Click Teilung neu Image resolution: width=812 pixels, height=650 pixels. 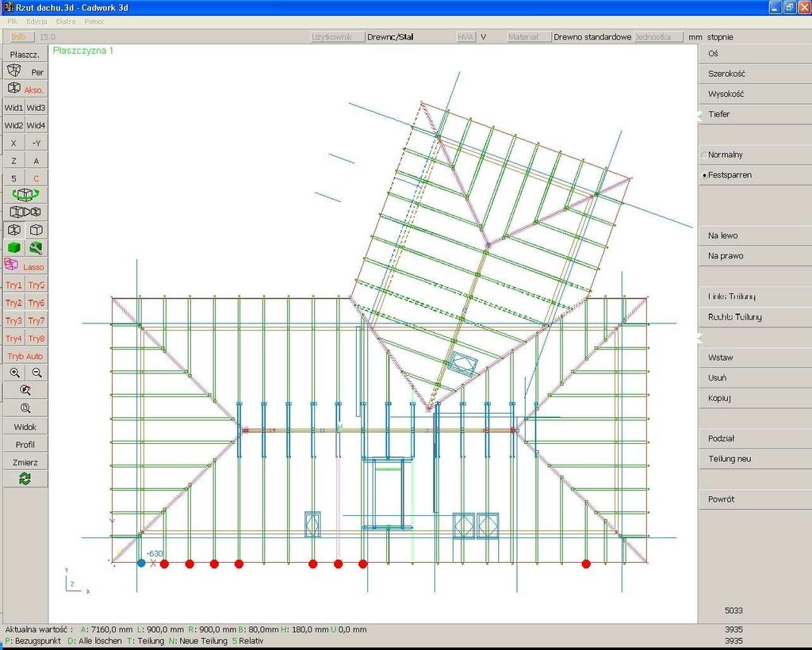[756, 459]
